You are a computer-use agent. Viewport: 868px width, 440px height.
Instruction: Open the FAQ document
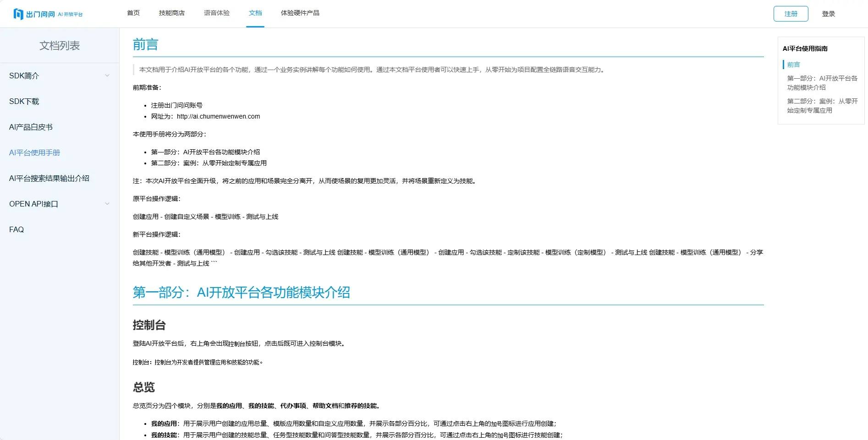pyautogui.click(x=16, y=229)
